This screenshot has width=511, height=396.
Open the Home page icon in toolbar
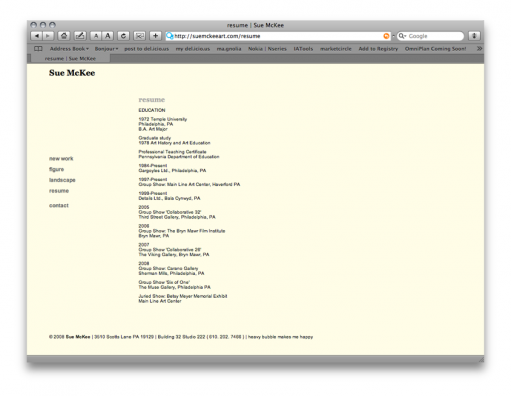tap(64, 36)
